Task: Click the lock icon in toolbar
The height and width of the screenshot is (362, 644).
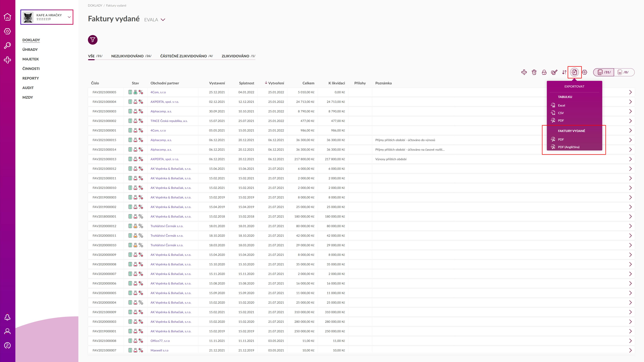Action: tap(544, 72)
